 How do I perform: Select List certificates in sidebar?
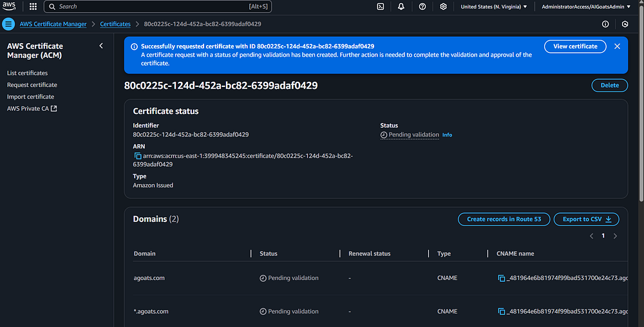[x=27, y=73]
